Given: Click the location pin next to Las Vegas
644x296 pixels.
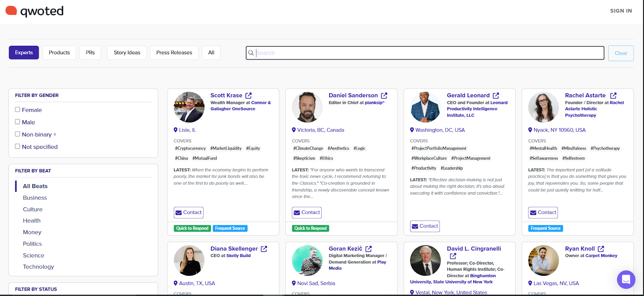Looking at the screenshot, I should click(x=530, y=283).
